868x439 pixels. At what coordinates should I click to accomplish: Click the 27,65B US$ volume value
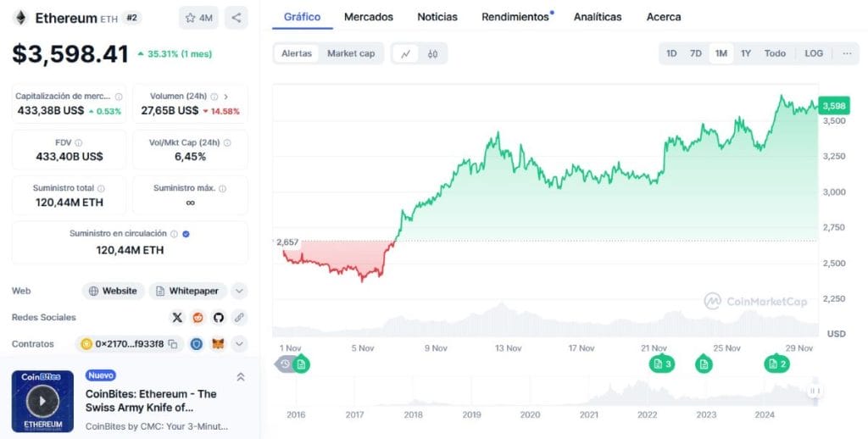click(170, 111)
